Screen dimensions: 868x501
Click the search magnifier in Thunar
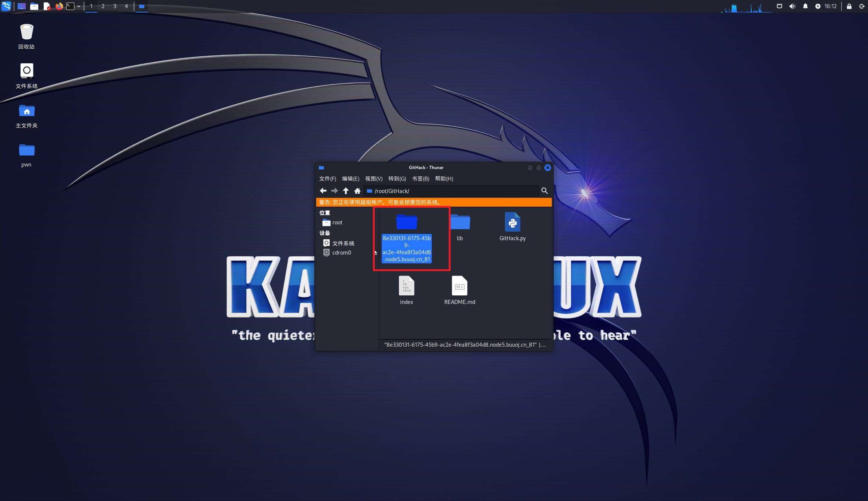(545, 191)
